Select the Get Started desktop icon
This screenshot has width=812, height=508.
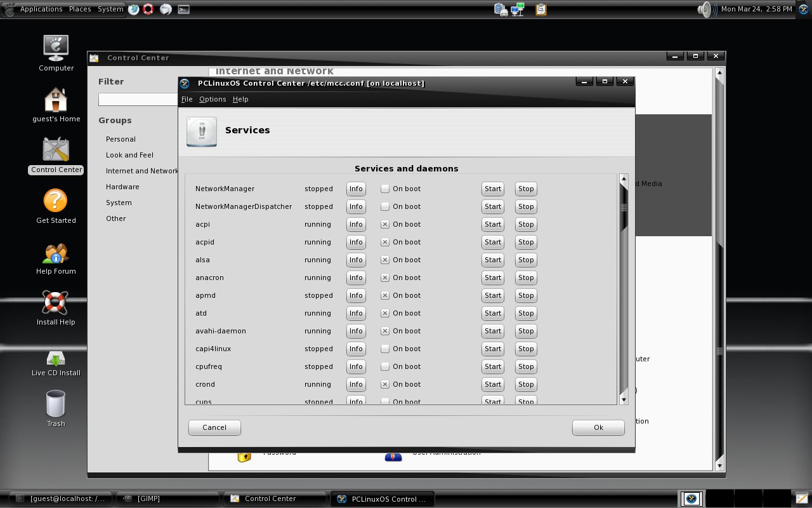tap(56, 206)
